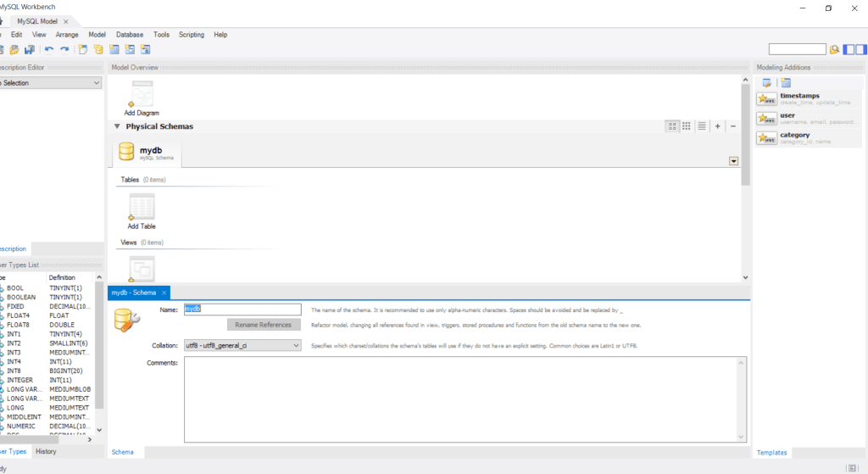
Task: Create new table template icon in Modeling Additions
Action: [786, 83]
